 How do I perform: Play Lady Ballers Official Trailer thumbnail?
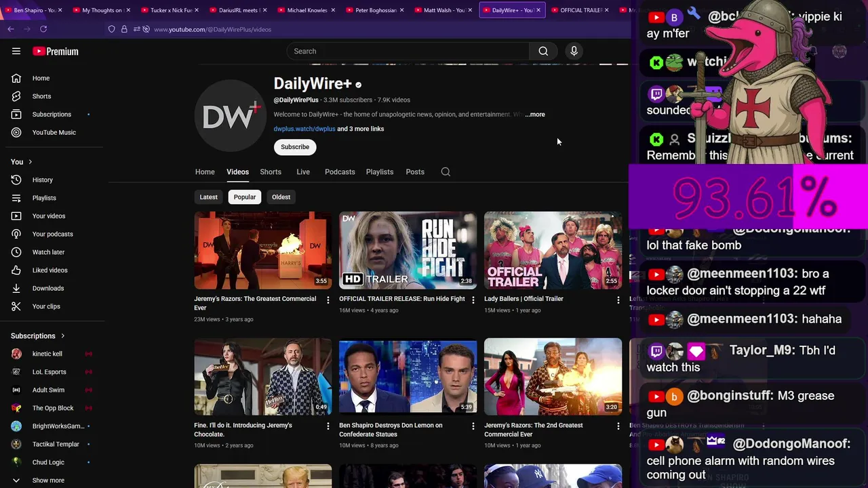[553, 251]
